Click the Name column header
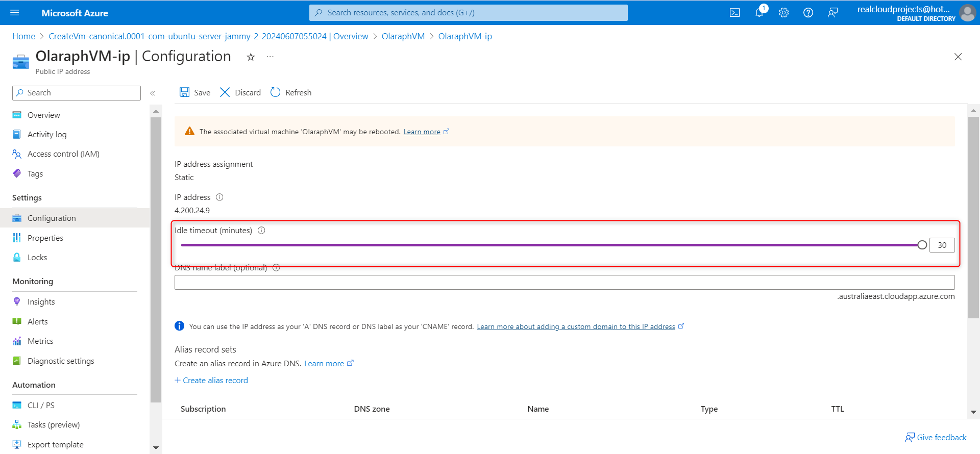Screen dimensions: 980x454 [538, 409]
